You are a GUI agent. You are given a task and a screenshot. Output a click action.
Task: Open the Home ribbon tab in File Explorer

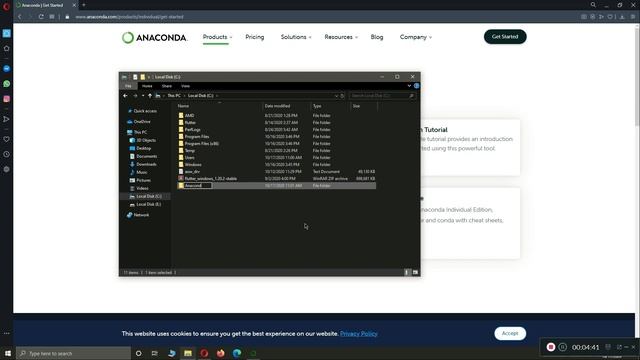click(147, 86)
